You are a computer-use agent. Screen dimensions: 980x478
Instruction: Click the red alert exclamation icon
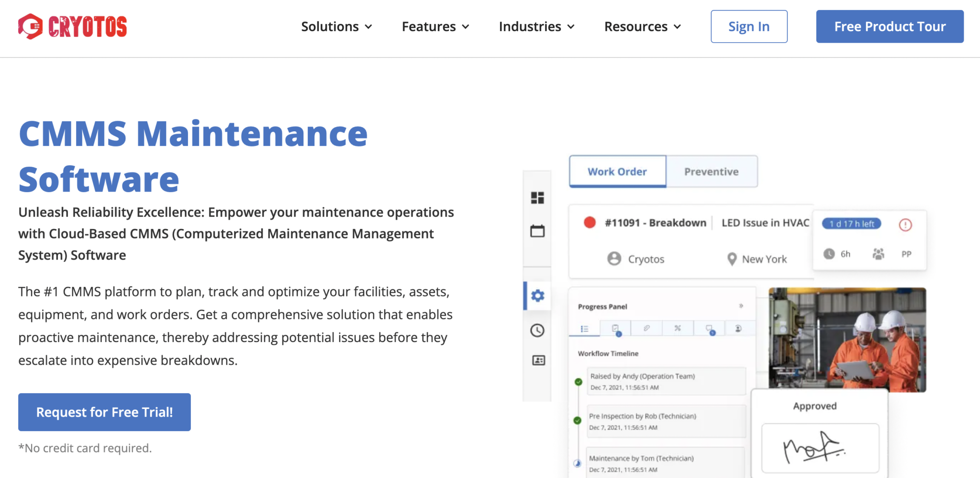coord(905,225)
